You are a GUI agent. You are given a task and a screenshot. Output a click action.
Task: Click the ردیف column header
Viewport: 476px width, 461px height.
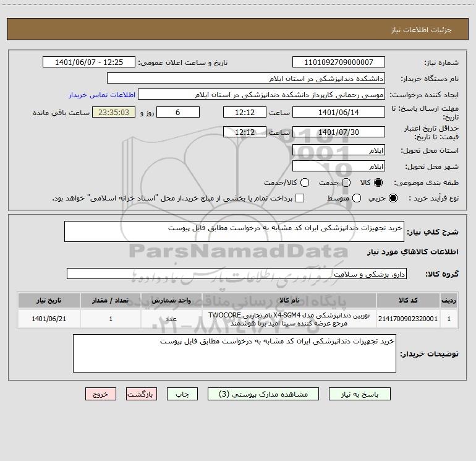point(449,300)
